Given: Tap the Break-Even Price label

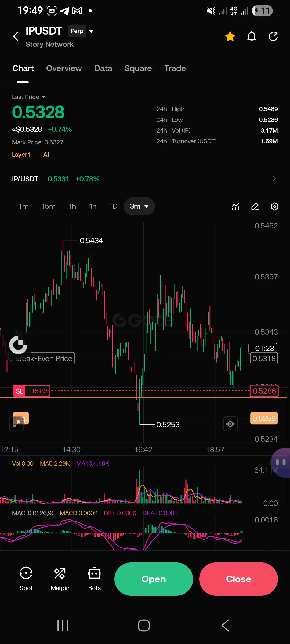Looking at the screenshot, I should click(44, 358).
